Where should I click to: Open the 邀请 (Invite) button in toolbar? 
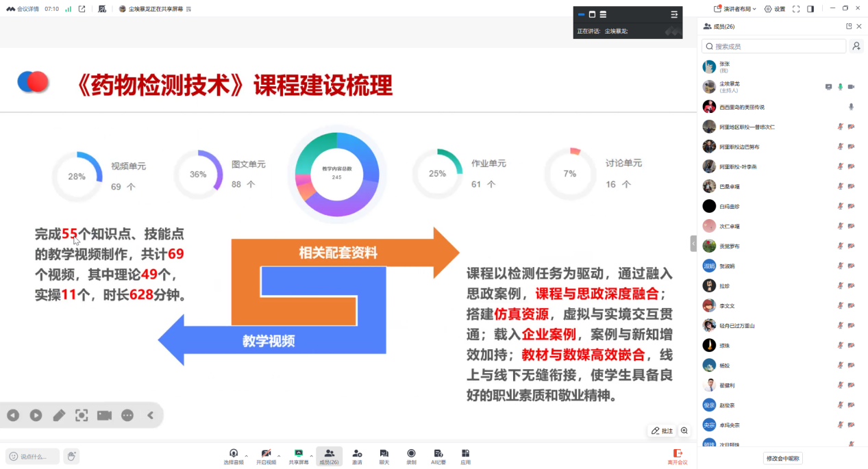357,456
